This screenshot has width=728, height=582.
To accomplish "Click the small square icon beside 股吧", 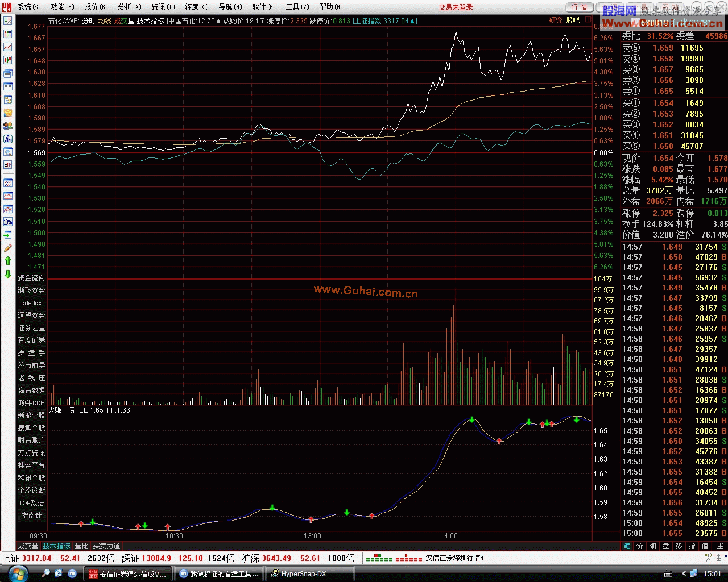I will point(588,20).
